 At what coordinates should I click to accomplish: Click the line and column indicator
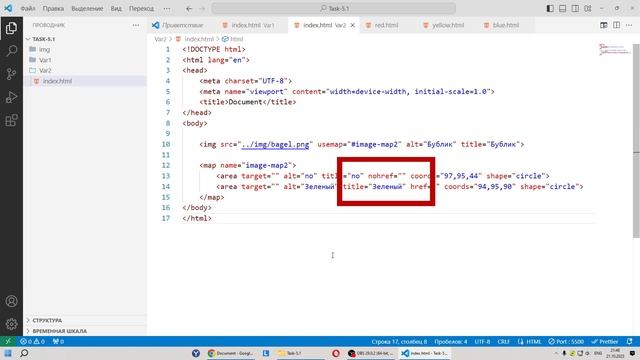pos(399,341)
